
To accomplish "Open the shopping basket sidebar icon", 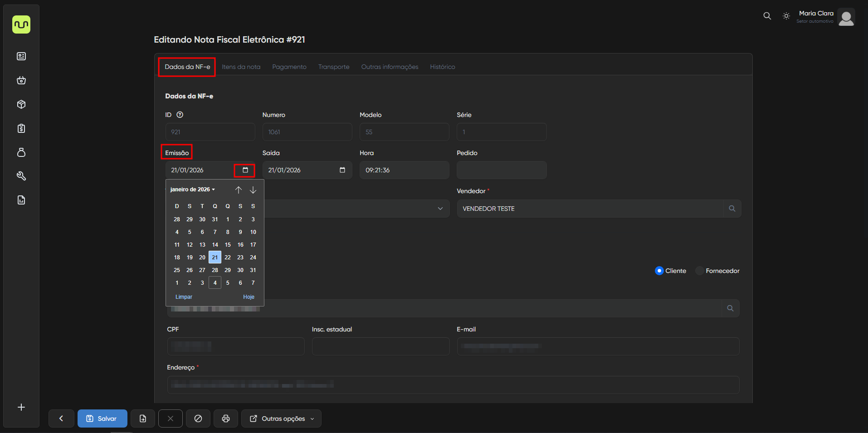I will pos(21,80).
